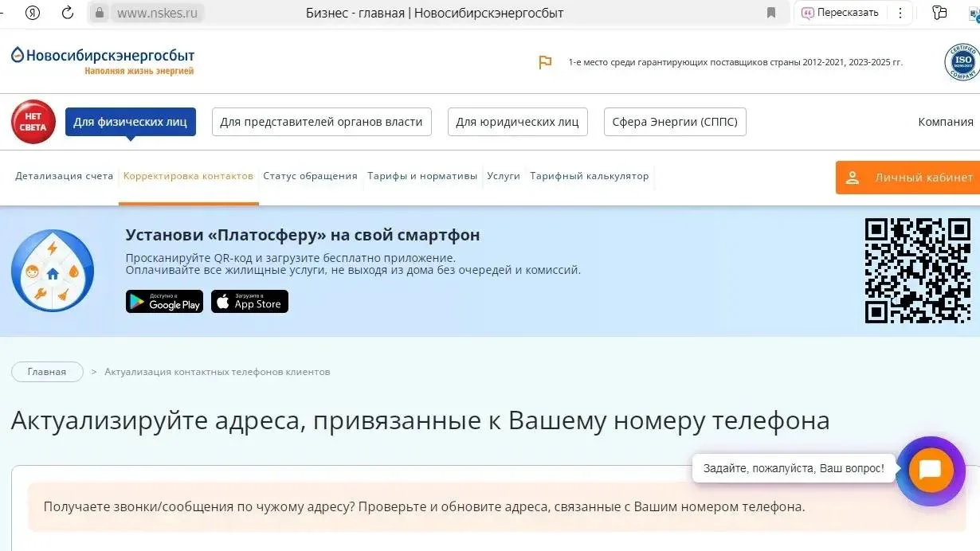
Task: Click the user icon in Личный кабинет
Action: click(x=853, y=178)
